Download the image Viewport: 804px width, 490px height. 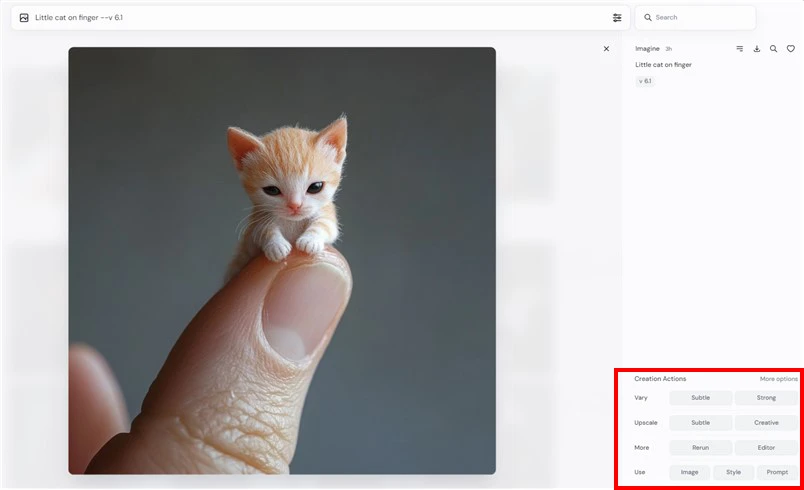(756, 49)
